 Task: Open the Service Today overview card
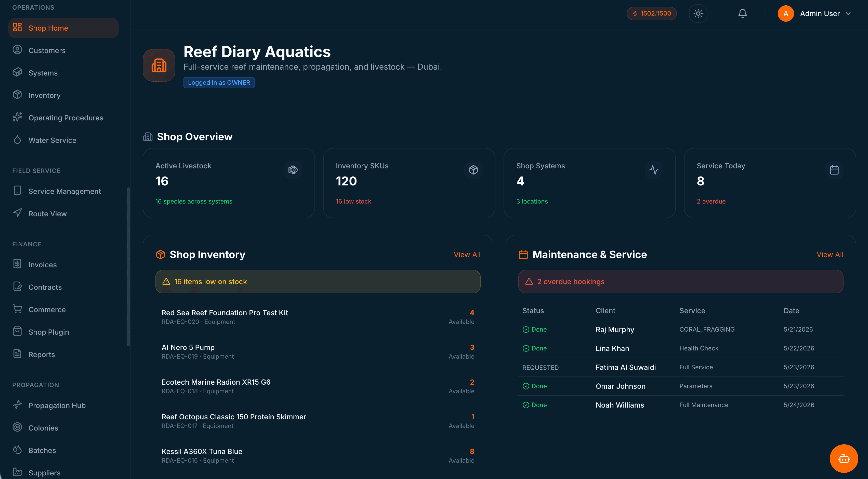(x=770, y=183)
